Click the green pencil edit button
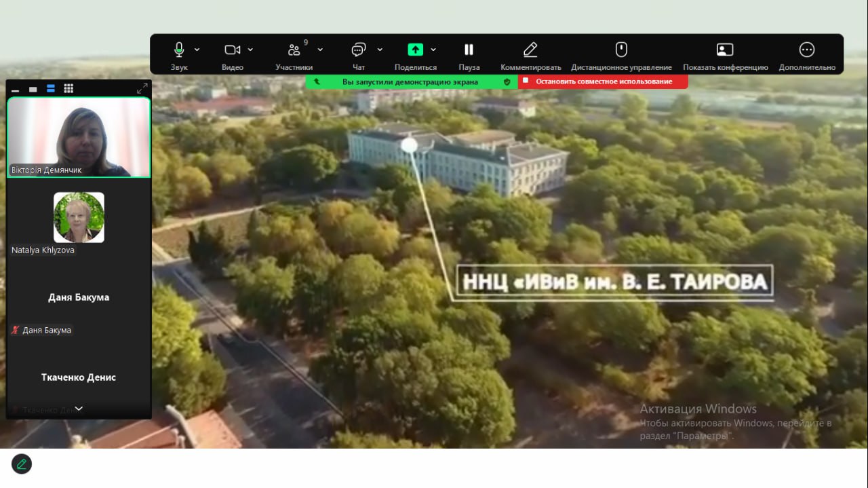The height and width of the screenshot is (488, 868). coord(22,464)
